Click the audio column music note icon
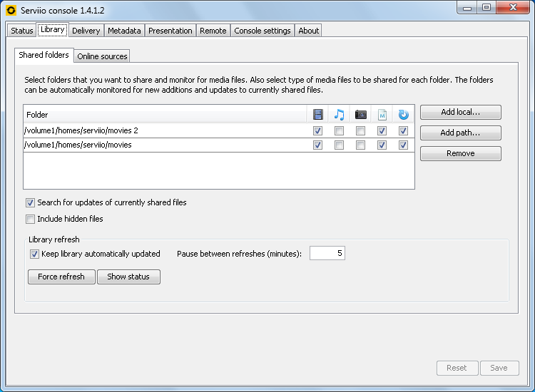This screenshot has height=392, width=535. click(x=339, y=115)
